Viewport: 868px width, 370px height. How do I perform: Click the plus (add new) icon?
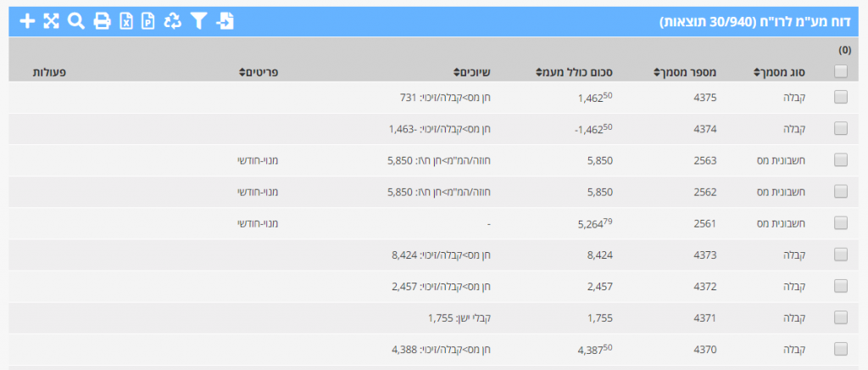27,21
